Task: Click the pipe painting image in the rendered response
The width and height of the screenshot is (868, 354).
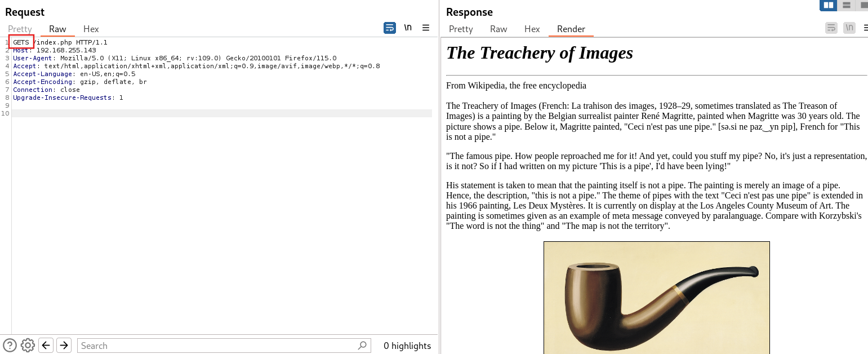Action: point(657,298)
